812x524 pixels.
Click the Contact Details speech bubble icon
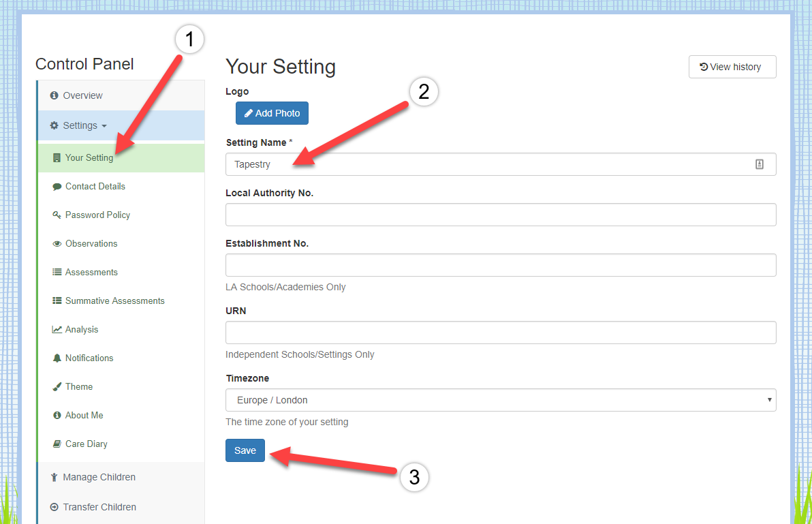(x=57, y=187)
